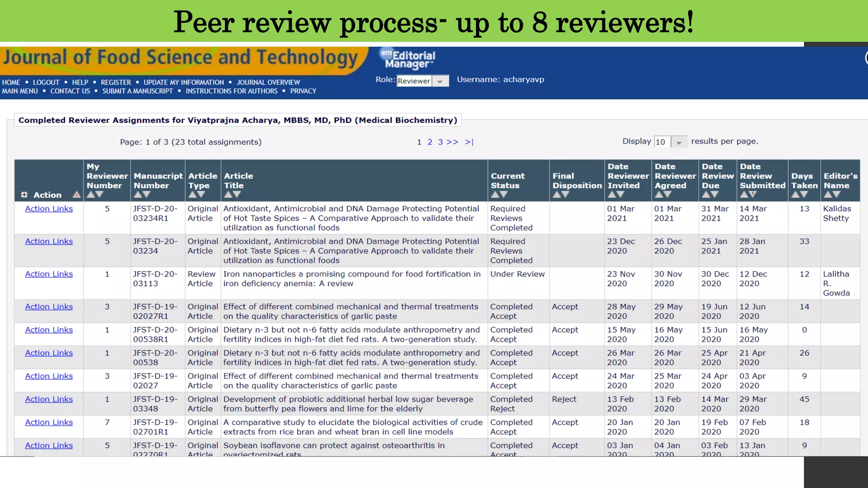Click SUBMIT A MANUSCRIPT link

[x=138, y=91]
